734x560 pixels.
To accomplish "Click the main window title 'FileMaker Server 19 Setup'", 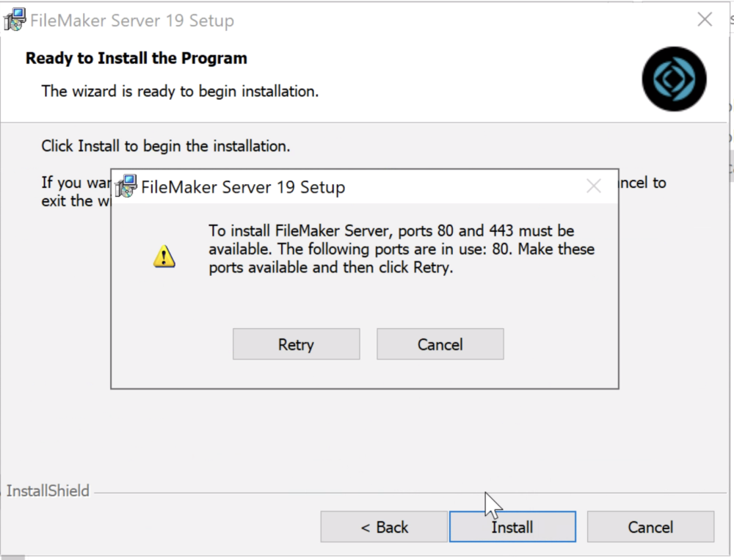I will tap(132, 20).
